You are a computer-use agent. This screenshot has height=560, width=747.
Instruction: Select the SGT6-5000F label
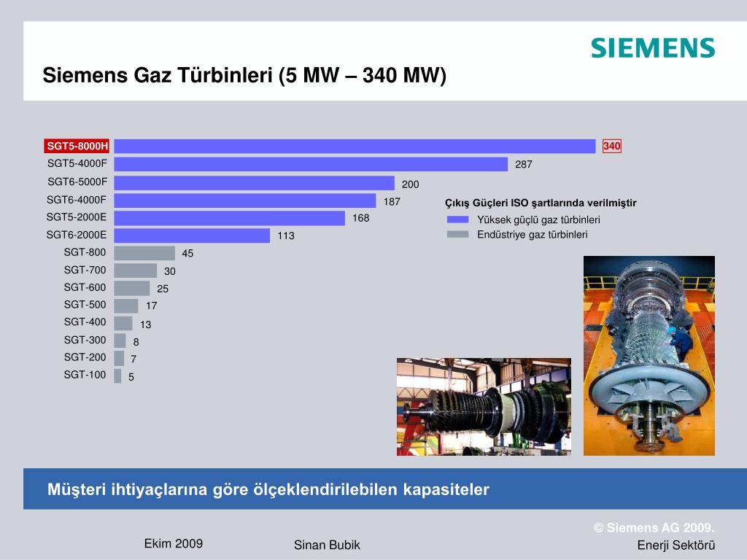pyautogui.click(x=77, y=182)
